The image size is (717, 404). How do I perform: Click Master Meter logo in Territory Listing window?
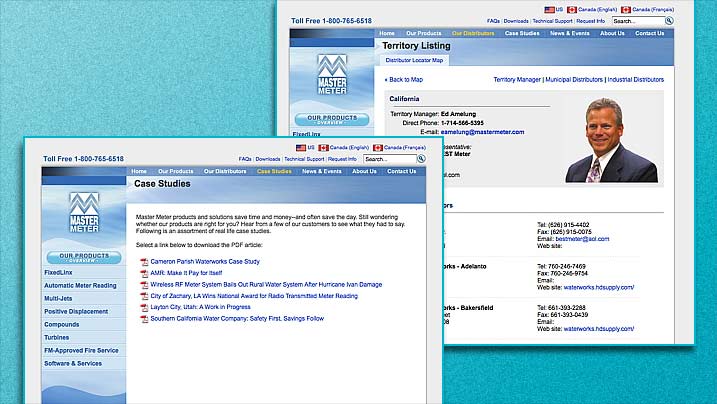(x=332, y=74)
